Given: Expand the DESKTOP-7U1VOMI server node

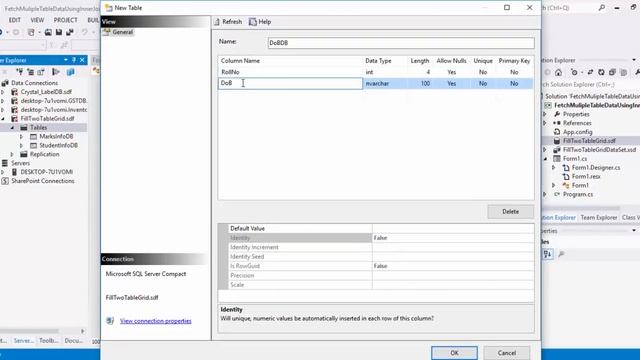Looking at the screenshot, I should 3,172.
